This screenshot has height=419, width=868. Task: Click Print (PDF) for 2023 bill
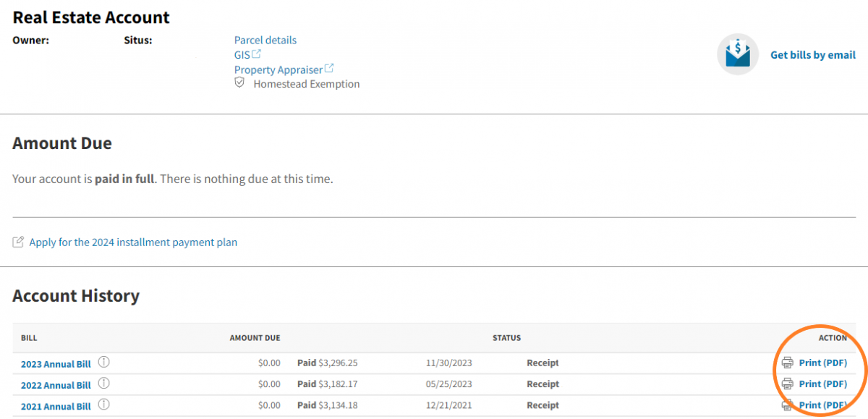[822, 363]
